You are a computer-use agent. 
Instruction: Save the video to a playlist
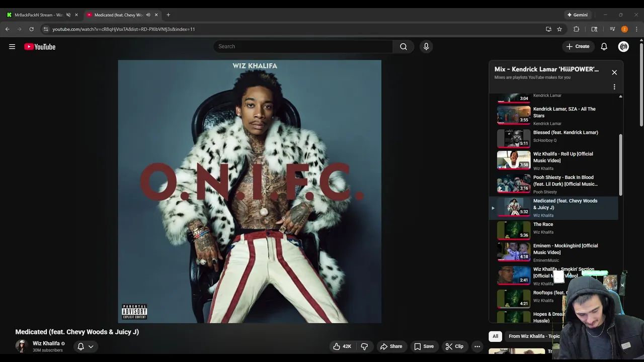(x=424, y=346)
